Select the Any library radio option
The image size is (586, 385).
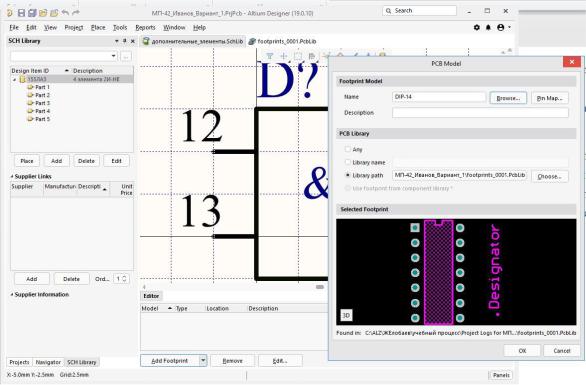pos(348,149)
